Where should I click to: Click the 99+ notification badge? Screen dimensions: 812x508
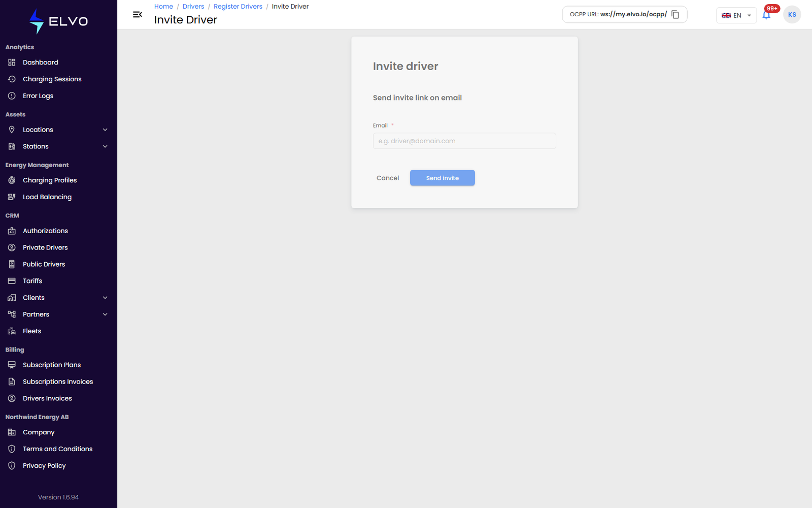pyautogui.click(x=772, y=9)
